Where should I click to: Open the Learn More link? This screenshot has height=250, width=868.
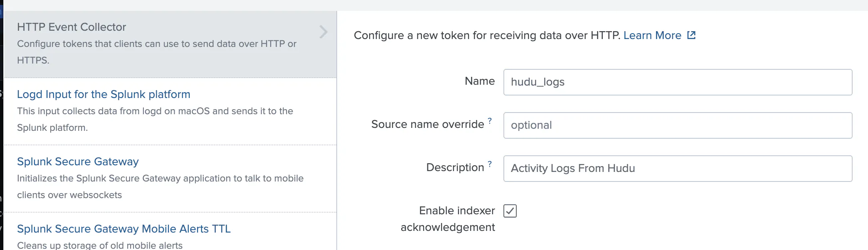(x=652, y=36)
